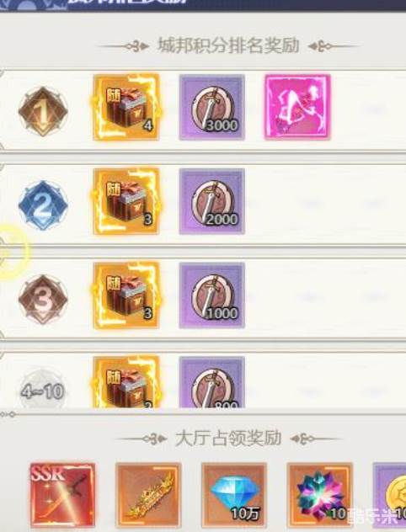Tap rank 1 random gift box reward
Viewport: 406px width, 532px height.
coord(126,107)
